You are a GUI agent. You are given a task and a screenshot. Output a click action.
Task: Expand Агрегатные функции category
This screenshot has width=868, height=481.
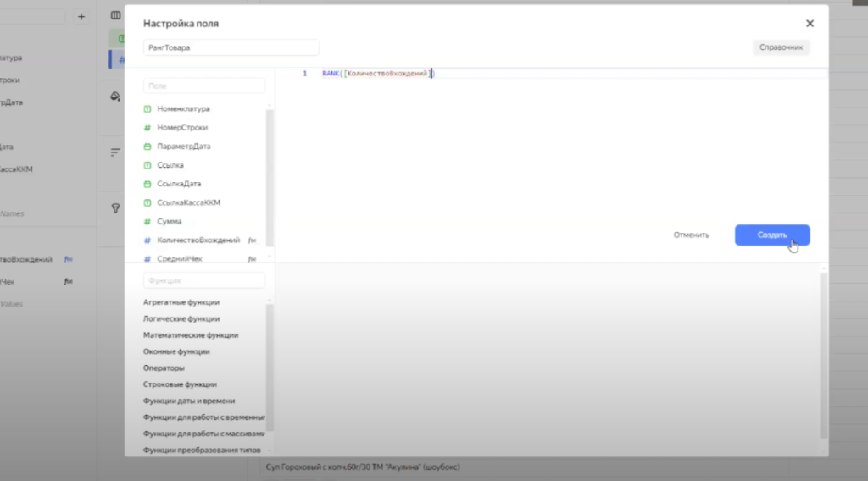[x=181, y=302]
